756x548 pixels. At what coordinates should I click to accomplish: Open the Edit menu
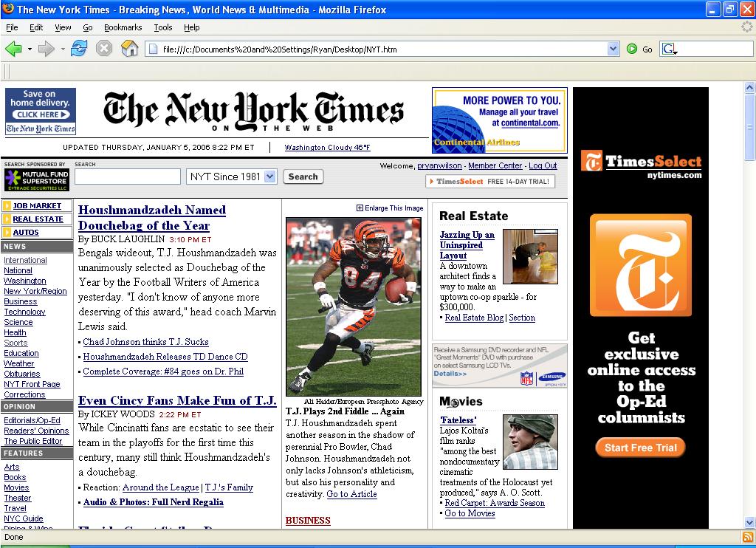tap(36, 27)
